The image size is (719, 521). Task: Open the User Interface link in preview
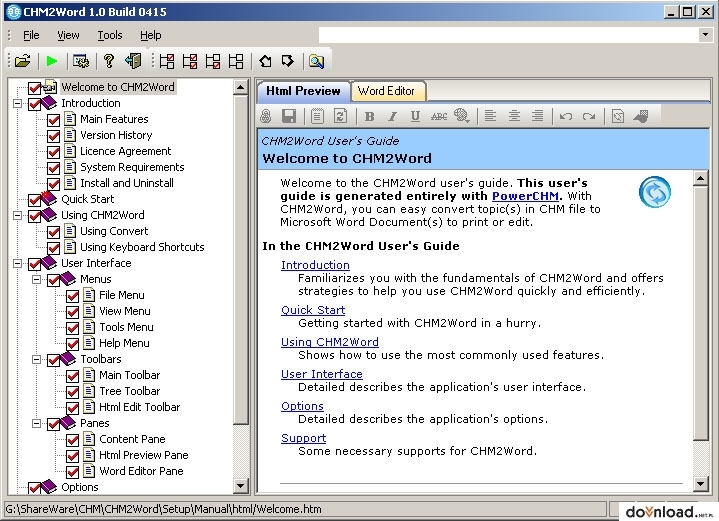321,374
